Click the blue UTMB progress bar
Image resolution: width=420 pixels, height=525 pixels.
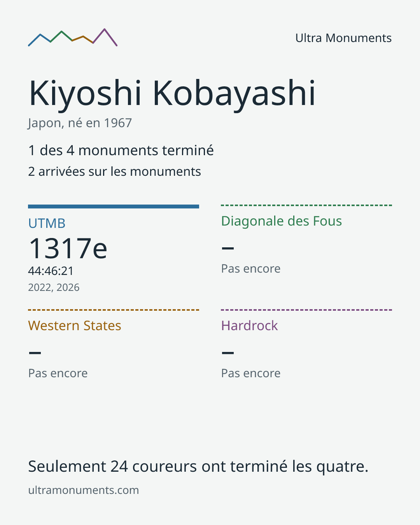tap(114, 206)
